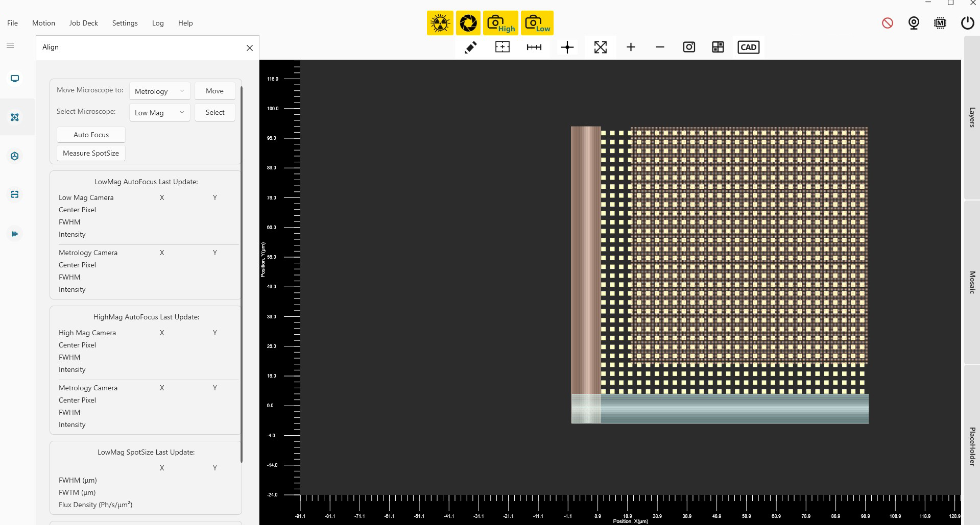Toggle the radiation source button
Screen dimensions: 980x525
pyautogui.click(x=440, y=23)
